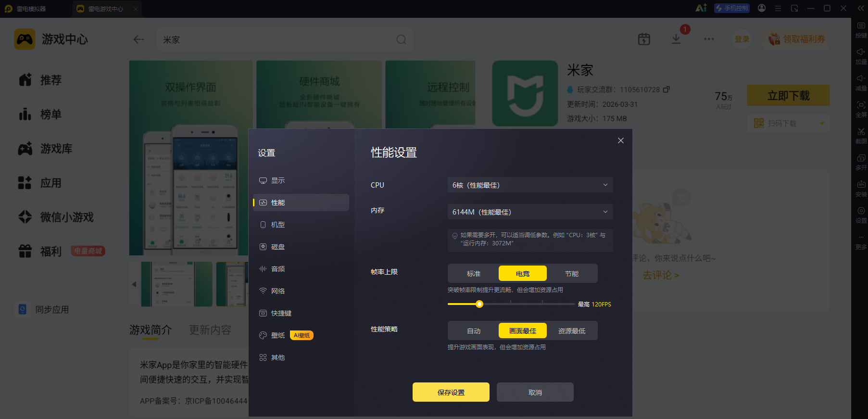868x419 pixels.
Task: Open 网络 in the settings menu
Action: 301,291
